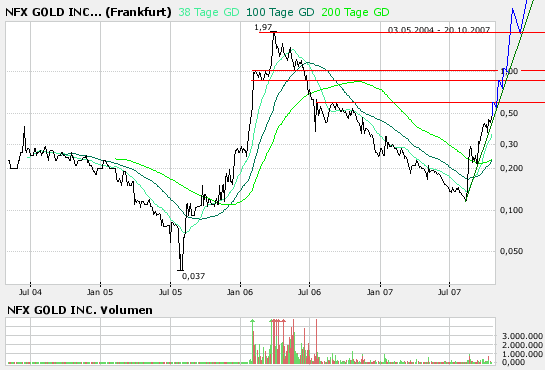Screen dimensions: 545x384
Task: Click the '0,200' price axis label
Action: click(511, 168)
